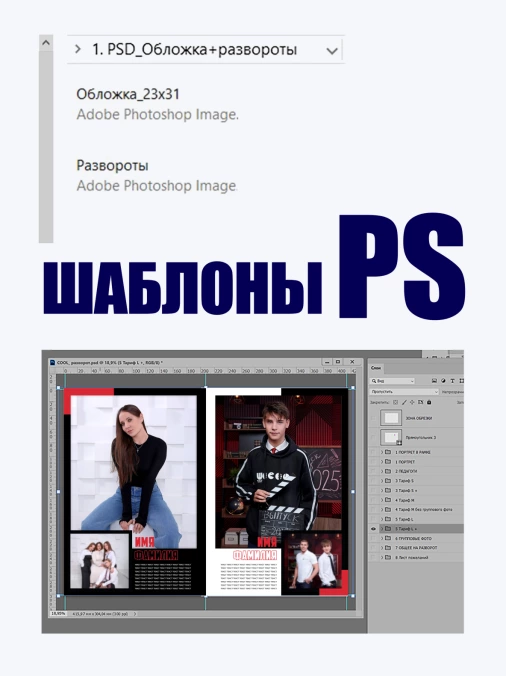506x676 pixels.
Task: Show the '6 ГРУППОВЫЕ ФОТО' group
Action: click(374, 538)
